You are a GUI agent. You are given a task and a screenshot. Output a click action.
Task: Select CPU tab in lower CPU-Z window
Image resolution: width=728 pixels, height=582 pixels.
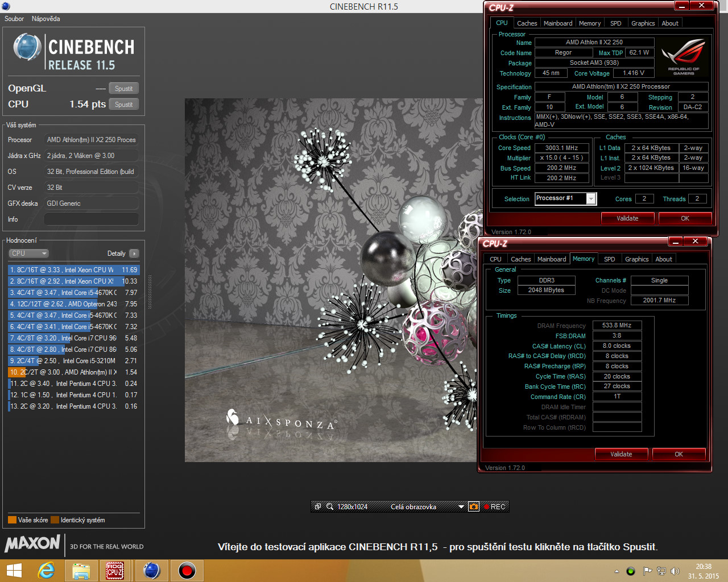point(496,259)
